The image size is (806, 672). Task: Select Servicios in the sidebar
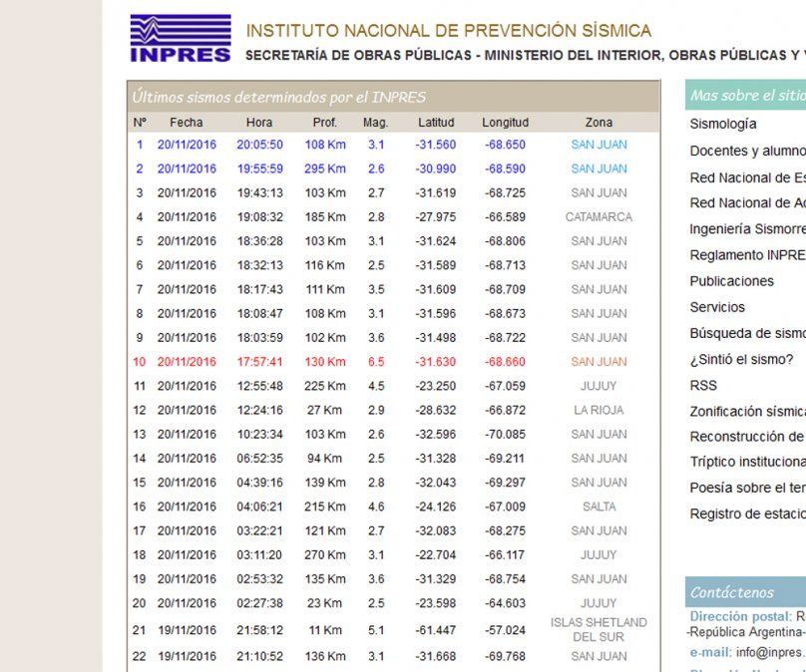point(717,307)
